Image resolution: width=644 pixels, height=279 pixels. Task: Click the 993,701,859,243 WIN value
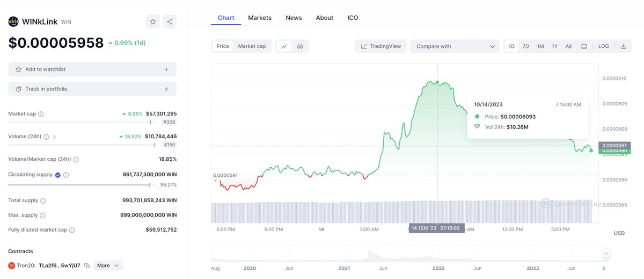click(150, 201)
